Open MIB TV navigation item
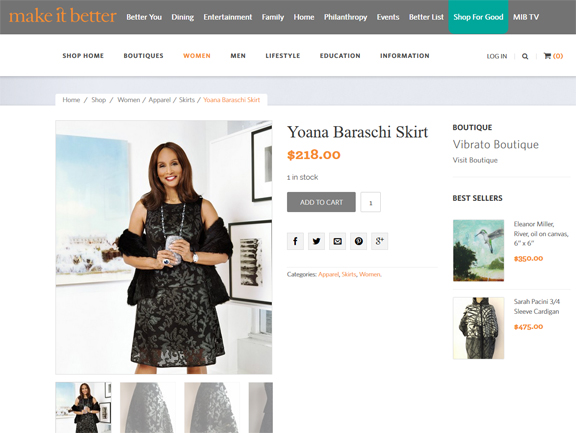This screenshot has width=576, height=433. pyautogui.click(x=526, y=17)
